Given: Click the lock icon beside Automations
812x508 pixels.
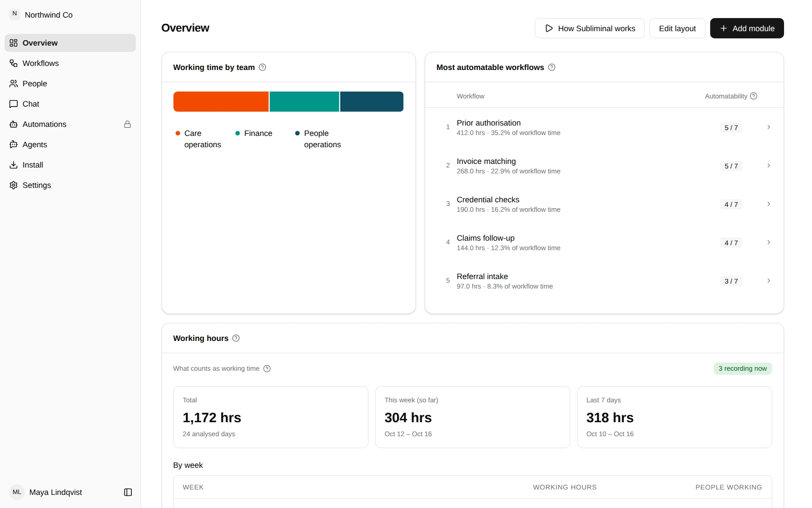Looking at the screenshot, I should [x=128, y=124].
